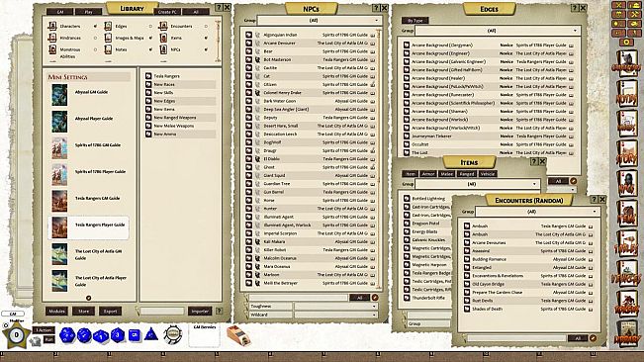Open the Notes sidebar card

627,93
